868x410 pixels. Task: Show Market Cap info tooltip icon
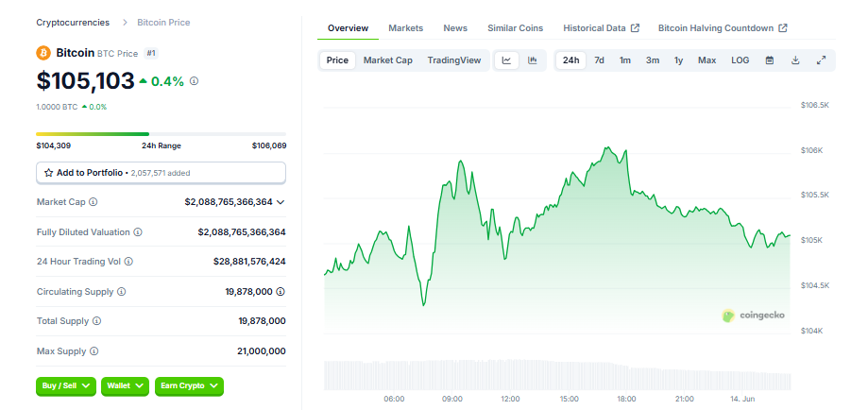93,202
